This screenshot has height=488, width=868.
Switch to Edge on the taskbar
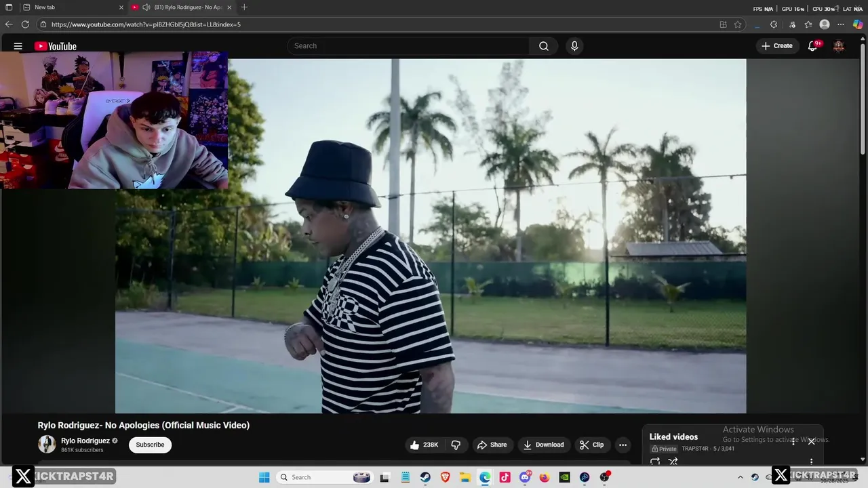(485, 477)
